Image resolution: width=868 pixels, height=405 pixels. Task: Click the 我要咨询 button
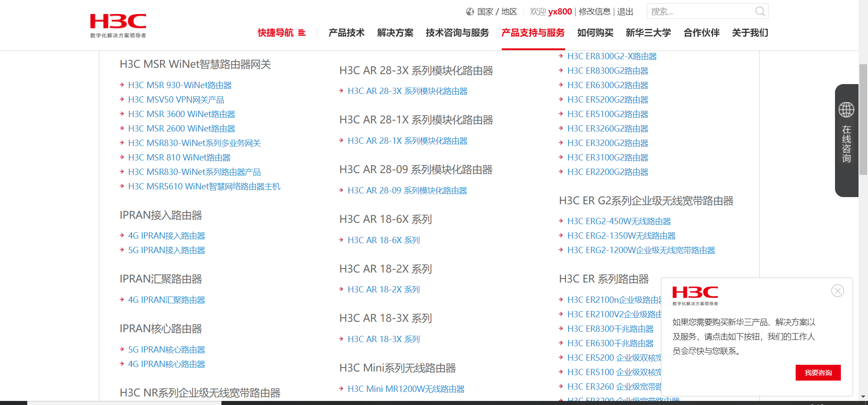click(818, 372)
